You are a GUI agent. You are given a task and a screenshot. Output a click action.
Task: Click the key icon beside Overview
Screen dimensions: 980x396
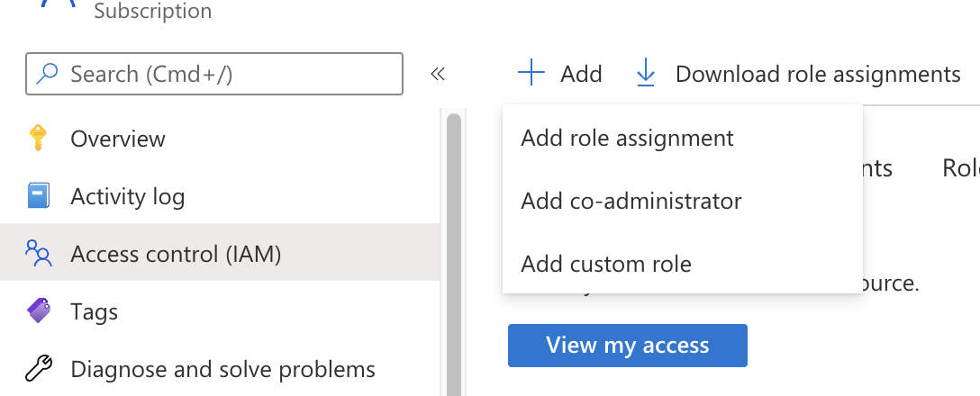click(38, 139)
